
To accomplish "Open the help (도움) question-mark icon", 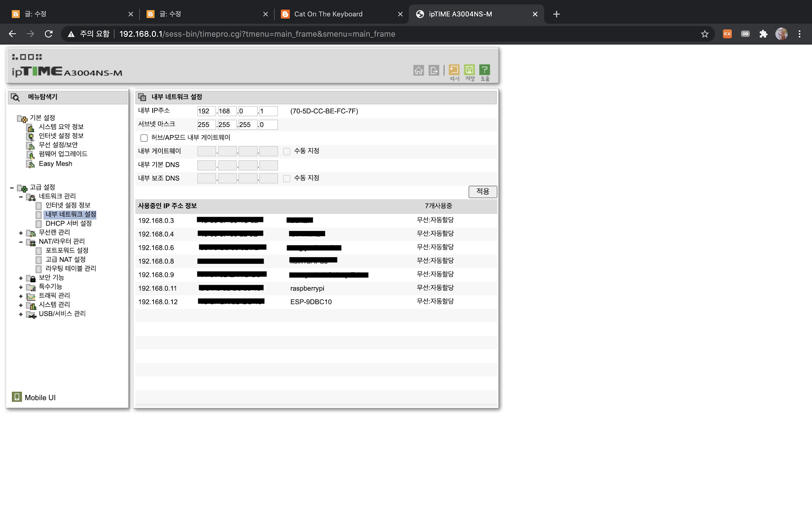I will click(485, 70).
